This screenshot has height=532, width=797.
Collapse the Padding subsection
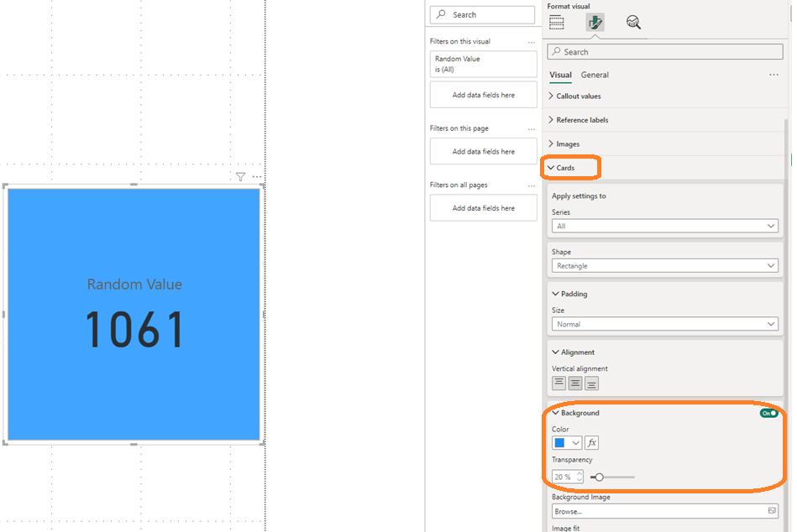[569, 294]
